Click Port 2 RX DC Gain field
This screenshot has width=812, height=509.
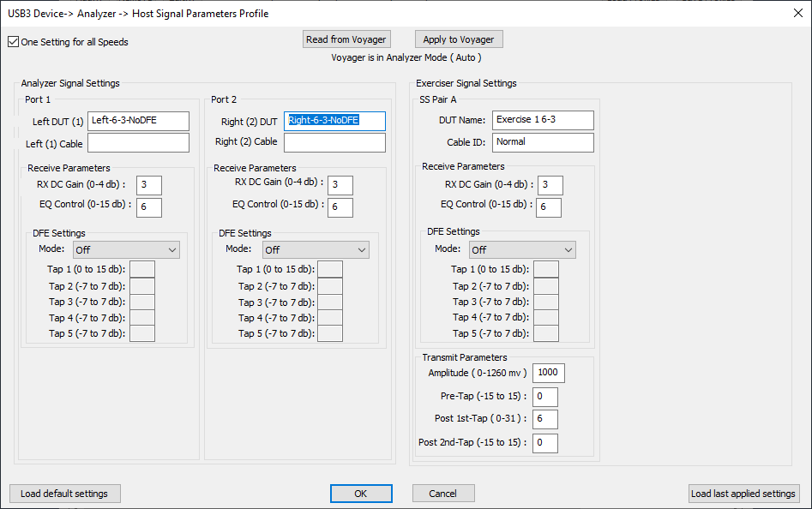tap(340, 185)
